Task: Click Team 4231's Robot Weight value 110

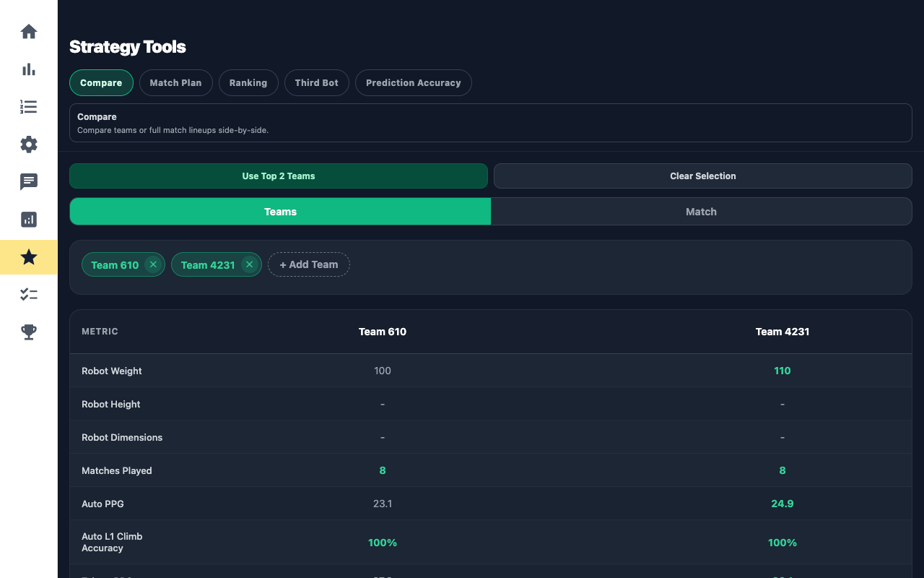Action: point(783,371)
